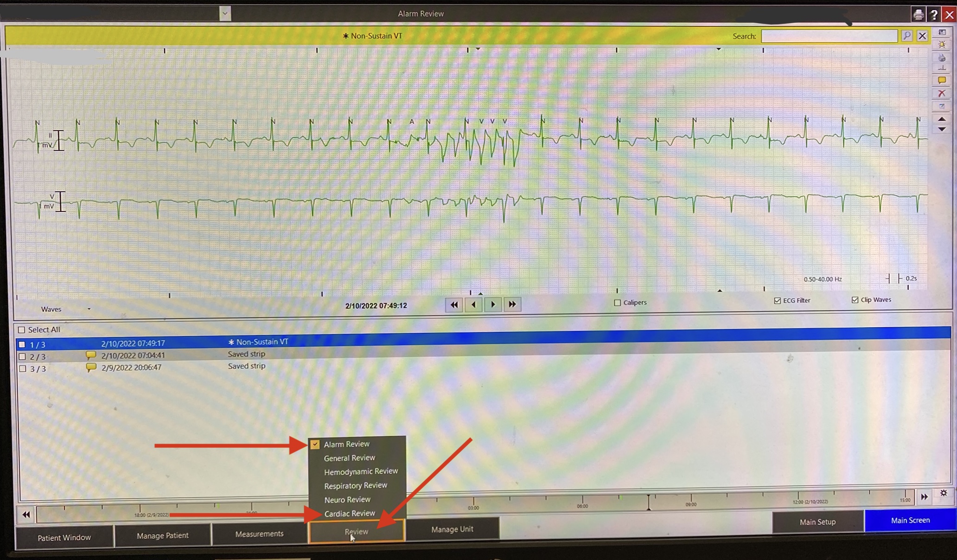This screenshot has height=560, width=957.
Task: Click the Review button
Action: [356, 531]
